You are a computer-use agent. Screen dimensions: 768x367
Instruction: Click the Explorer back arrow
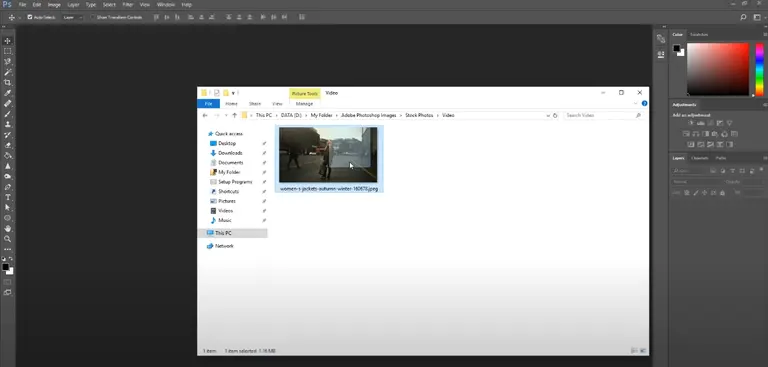click(205, 115)
